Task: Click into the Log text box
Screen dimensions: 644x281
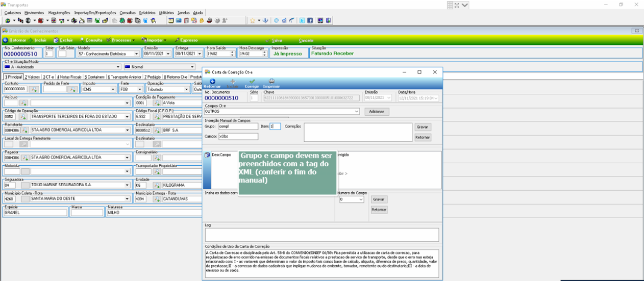Action: (322, 235)
